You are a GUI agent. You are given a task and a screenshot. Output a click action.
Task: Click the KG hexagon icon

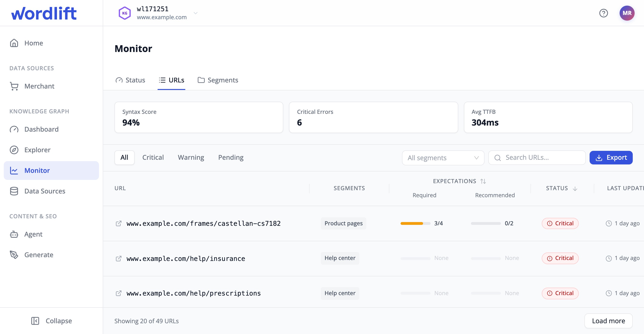click(125, 13)
